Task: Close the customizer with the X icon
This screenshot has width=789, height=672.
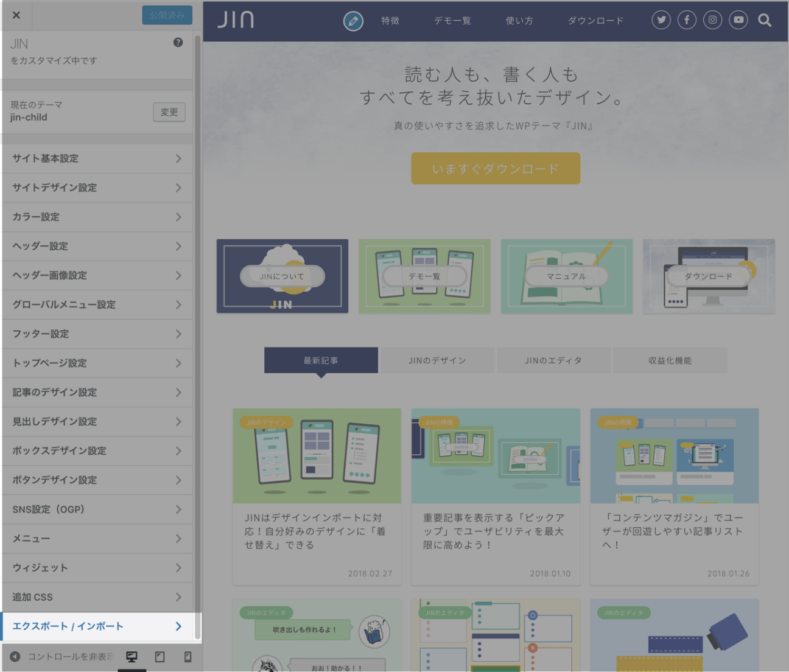Action: click(16, 15)
